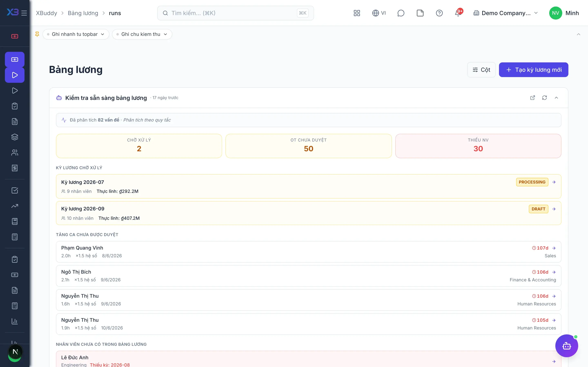
Task: Launch the AI assistant robot button
Action: pos(566,346)
